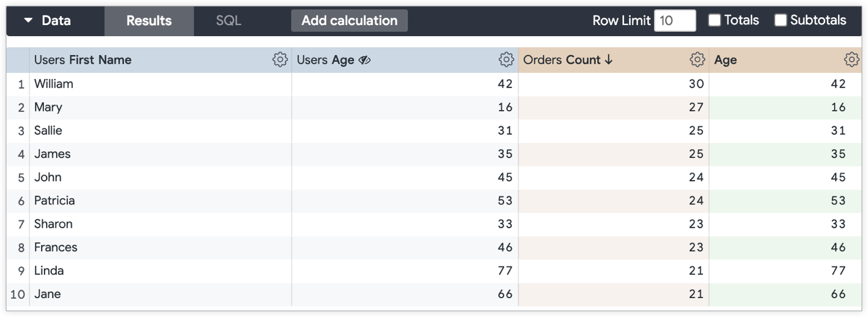
Task: Select the Users First Name column header
Action: click(x=83, y=60)
